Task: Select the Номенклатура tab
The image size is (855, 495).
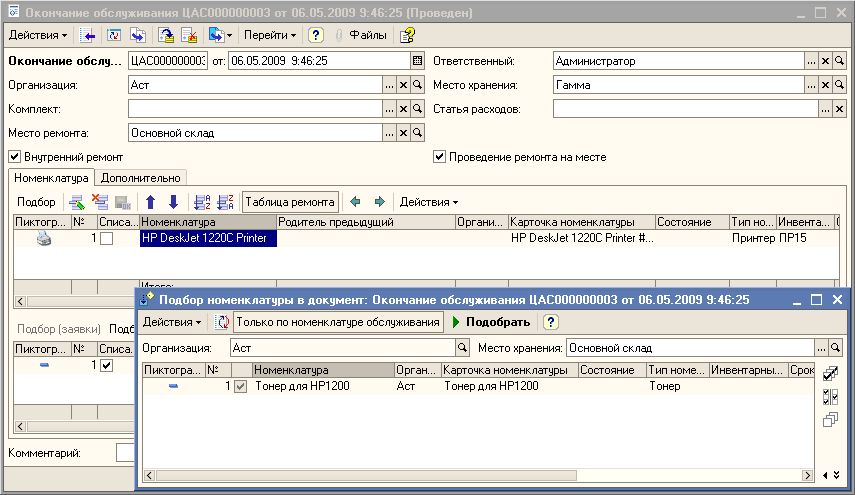Action: 51,178
